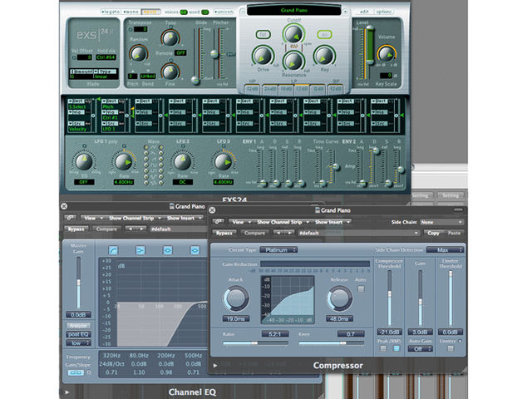The image size is (532, 399).
Task: Open Channel EQ analyzer resolution low dropdown
Action: click(78, 343)
